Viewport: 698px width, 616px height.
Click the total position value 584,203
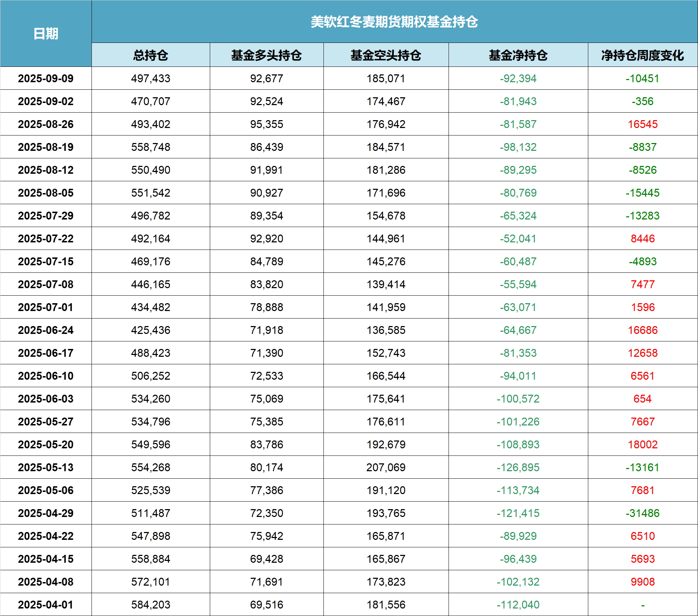click(150, 605)
